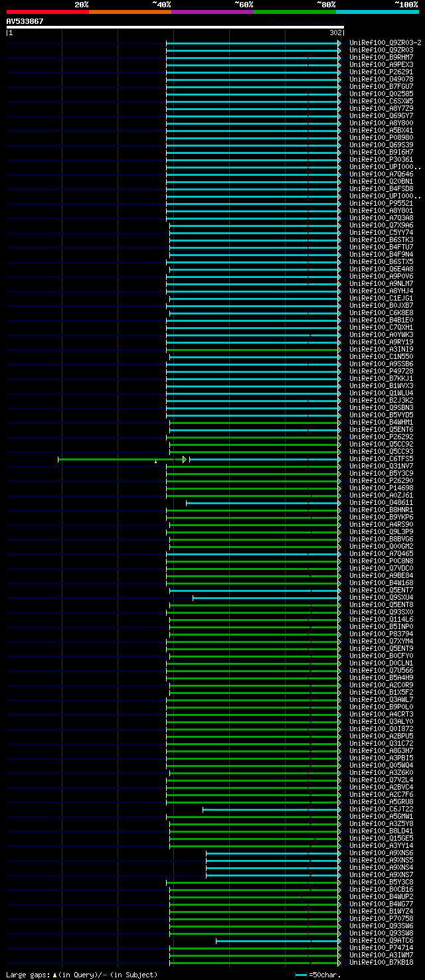
Task: Click the UniRef100_Q31NV7 label
Action: (x=381, y=466)
